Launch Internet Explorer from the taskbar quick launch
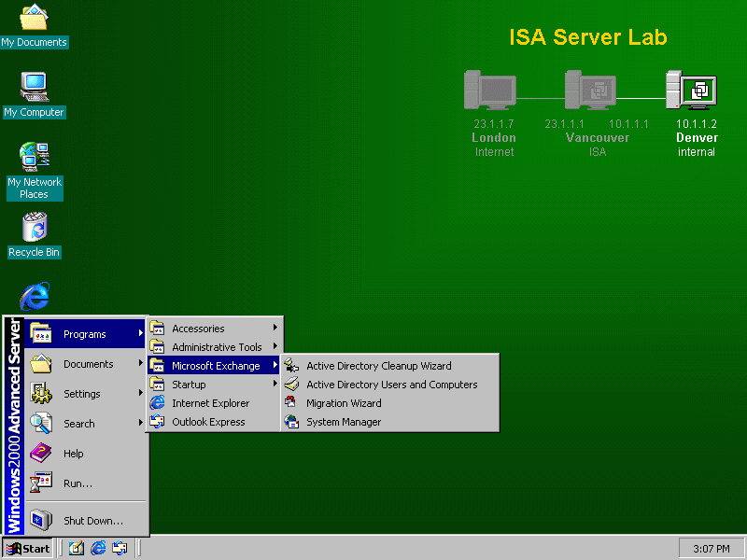Viewport: 747px width, 560px height. tap(98, 548)
